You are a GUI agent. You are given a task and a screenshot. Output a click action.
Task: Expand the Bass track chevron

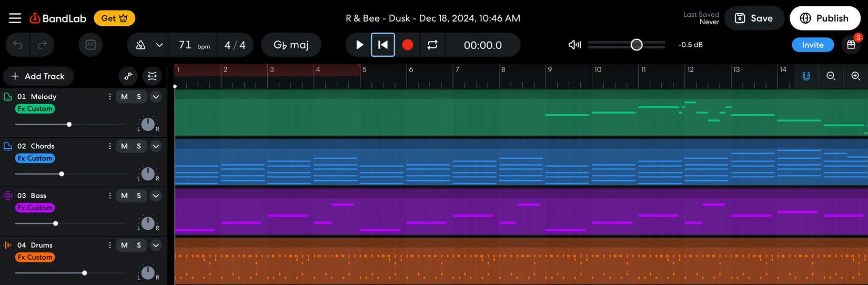coord(156,196)
